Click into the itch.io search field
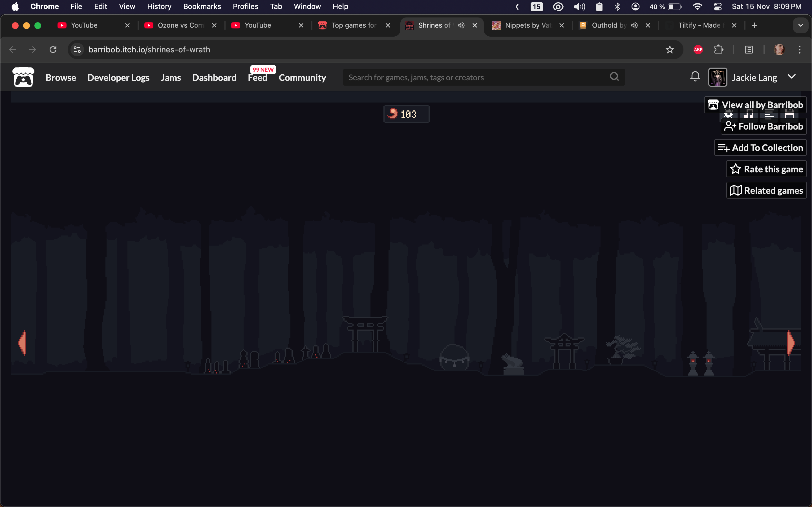This screenshot has width=812, height=507. point(470,77)
